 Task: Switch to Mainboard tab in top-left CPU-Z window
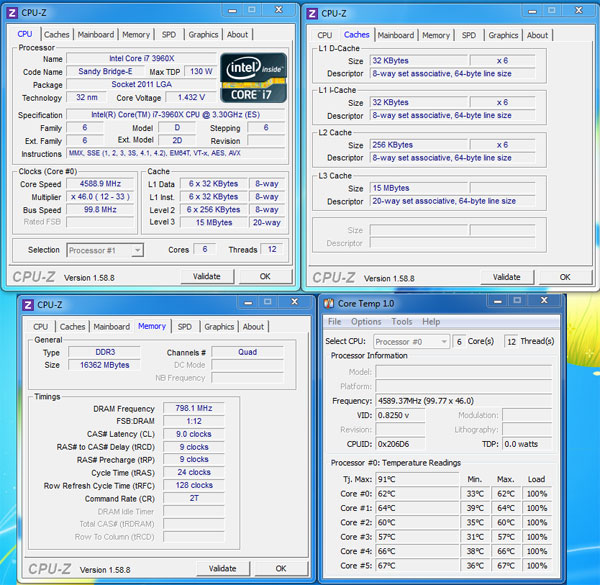(96, 34)
